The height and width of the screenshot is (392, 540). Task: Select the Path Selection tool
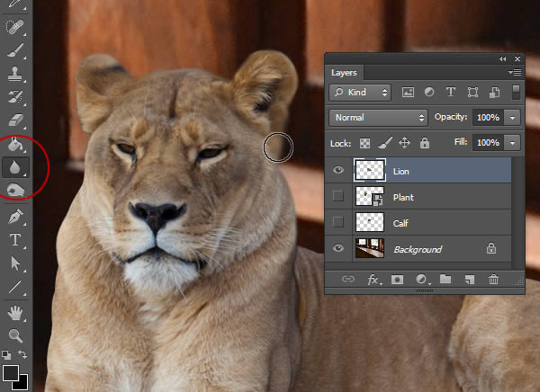tap(14, 263)
